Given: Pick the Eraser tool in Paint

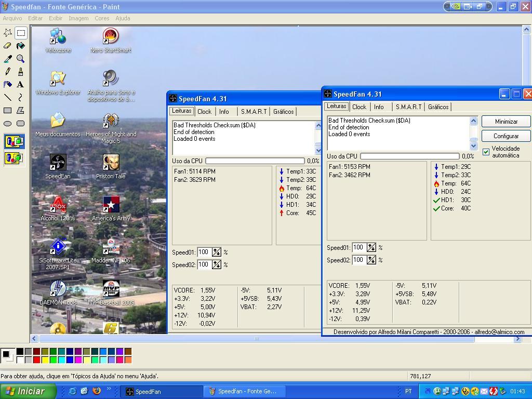Looking at the screenshot, I should 7,46.
